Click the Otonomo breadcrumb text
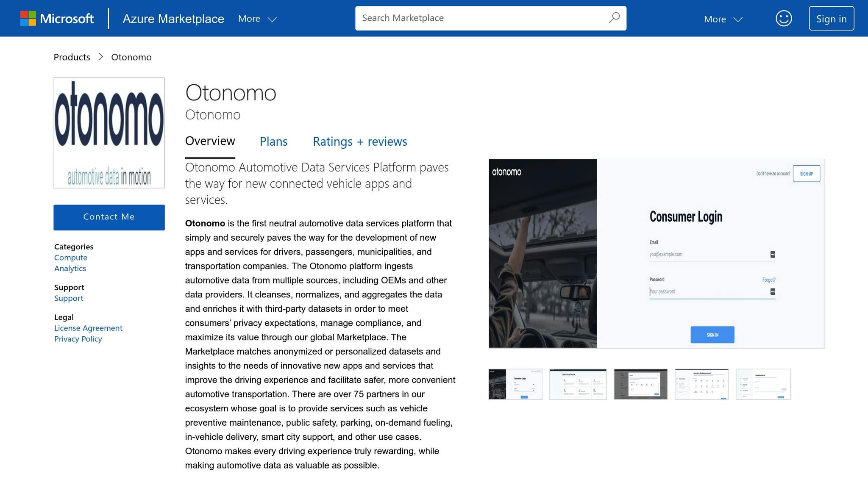Viewport: 868px width, 488px height. point(131,57)
